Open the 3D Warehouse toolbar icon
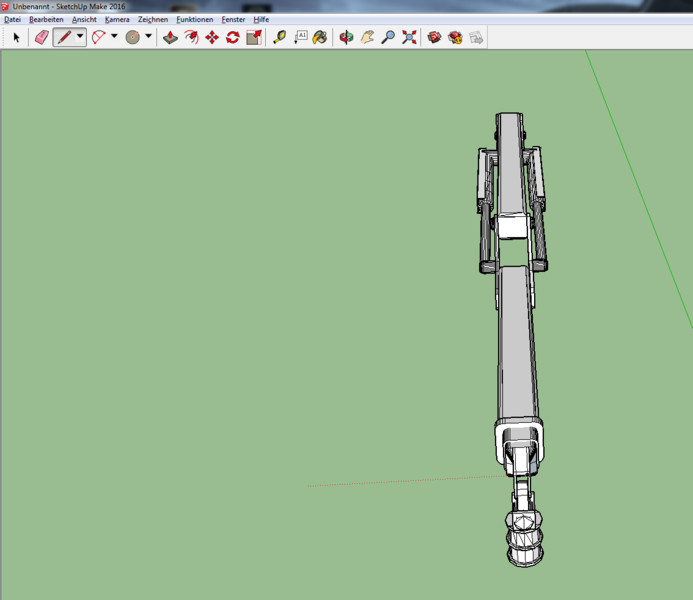Screen dimensions: 693x600 click(434, 37)
